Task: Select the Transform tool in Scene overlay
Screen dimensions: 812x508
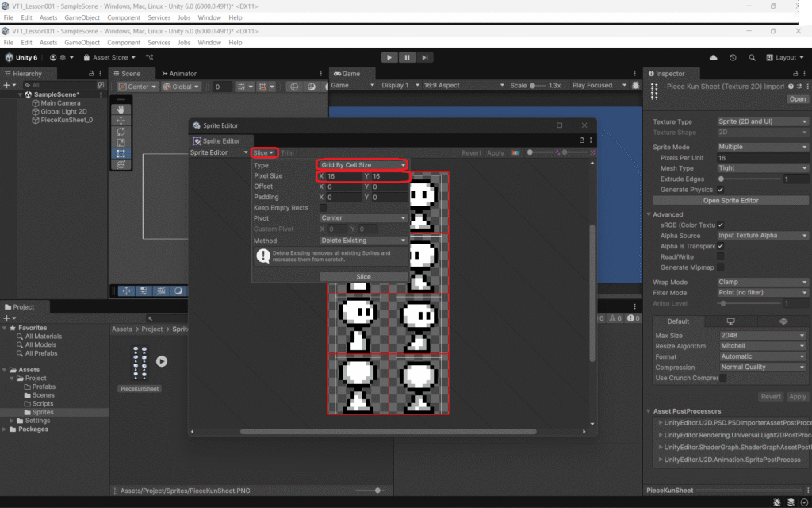Action: pyautogui.click(x=121, y=164)
